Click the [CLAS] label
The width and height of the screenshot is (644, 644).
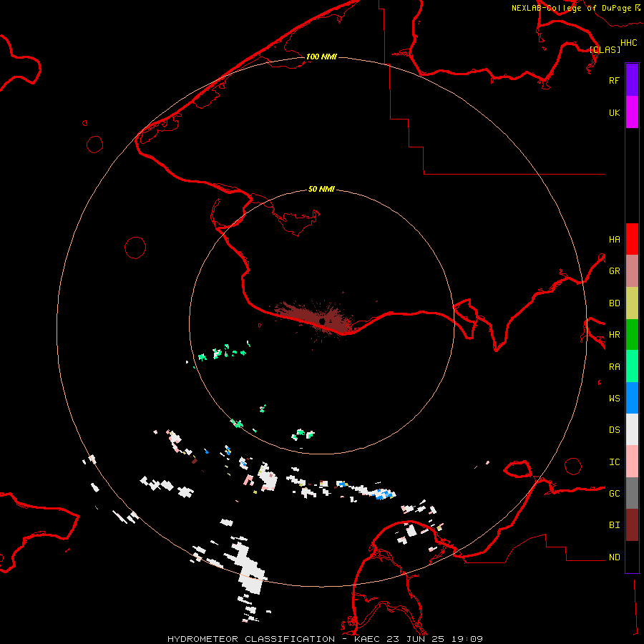605,49
